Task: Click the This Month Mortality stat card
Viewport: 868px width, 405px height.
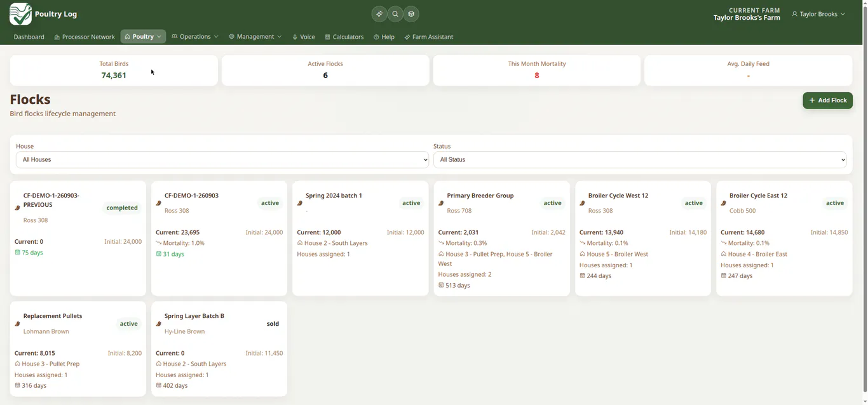Action: click(537, 70)
